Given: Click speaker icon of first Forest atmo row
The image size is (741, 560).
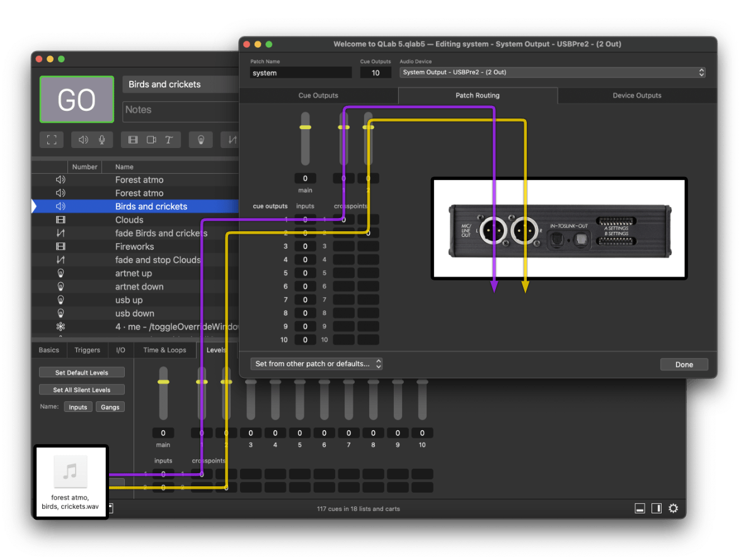Looking at the screenshot, I should coord(60,180).
